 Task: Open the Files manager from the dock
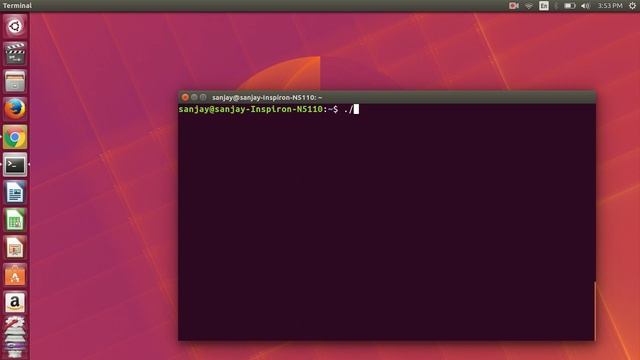pos(15,81)
